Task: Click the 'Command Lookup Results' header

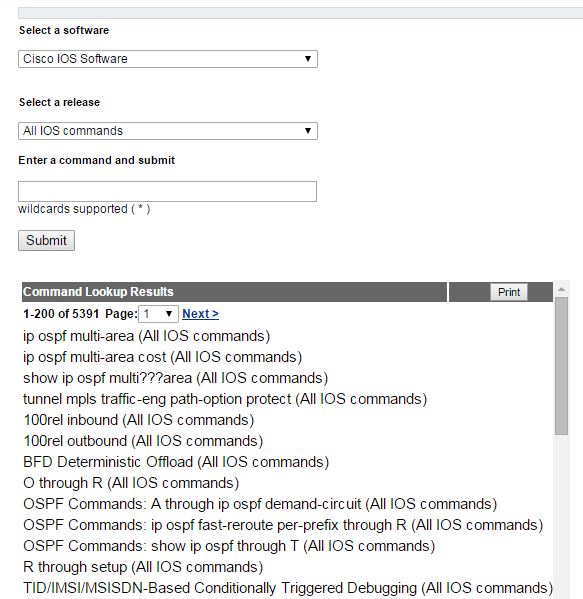Action: click(98, 292)
